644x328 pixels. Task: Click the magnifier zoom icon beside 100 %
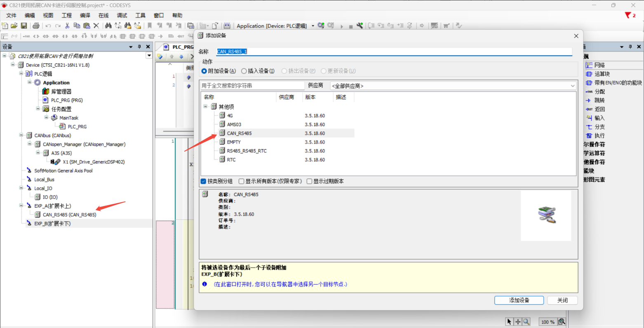point(562,322)
